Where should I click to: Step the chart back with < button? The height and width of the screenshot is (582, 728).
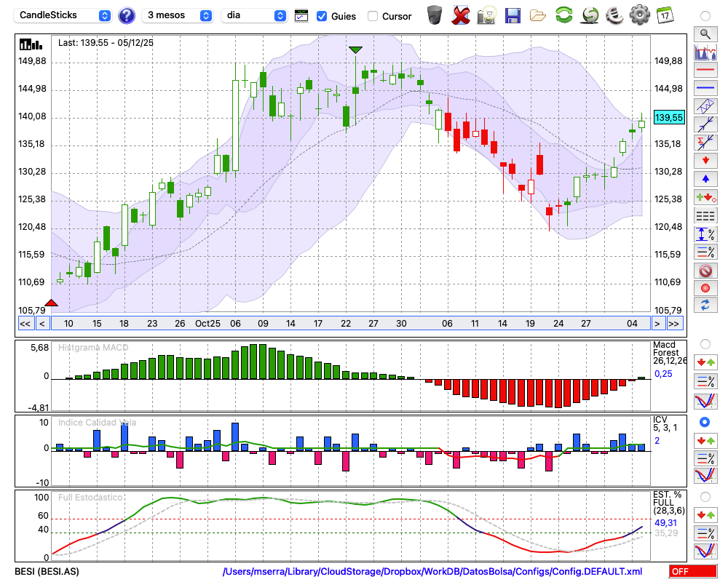point(42,324)
